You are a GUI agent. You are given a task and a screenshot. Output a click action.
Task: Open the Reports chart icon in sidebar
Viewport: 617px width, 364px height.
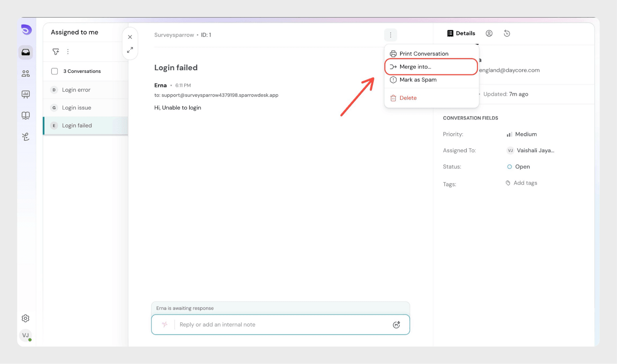[26, 94]
